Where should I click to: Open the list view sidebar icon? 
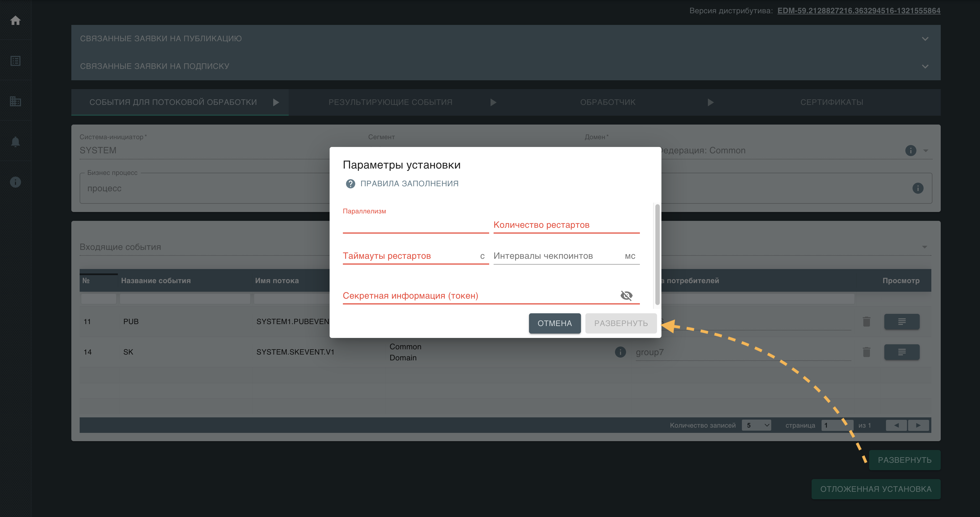(x=15, y=61)
